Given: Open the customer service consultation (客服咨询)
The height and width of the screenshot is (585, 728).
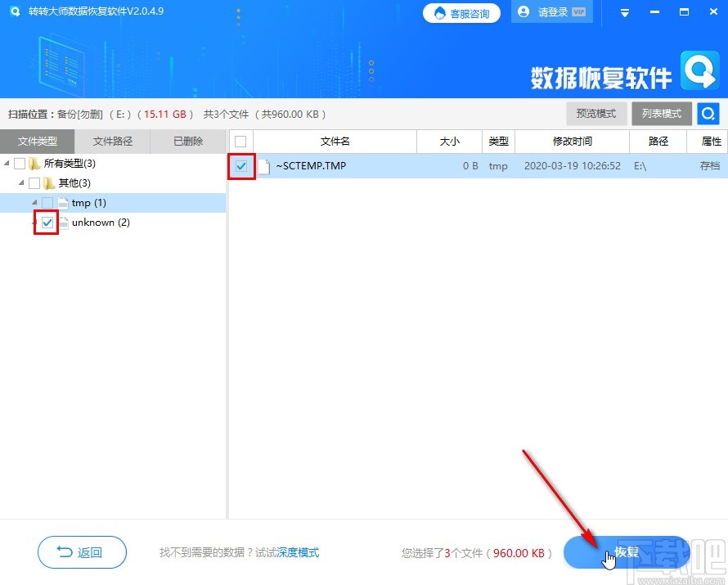Looking at the screenshot, I should (x=461, y=13).
